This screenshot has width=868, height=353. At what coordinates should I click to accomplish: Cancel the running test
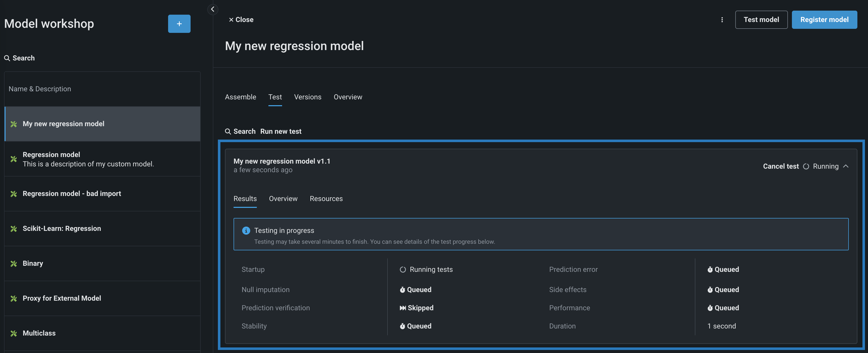(x=780, y=166)
